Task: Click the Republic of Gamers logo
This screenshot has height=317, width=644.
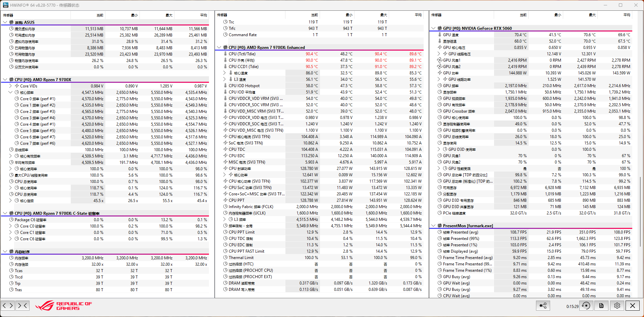Action: click(64, 306)
